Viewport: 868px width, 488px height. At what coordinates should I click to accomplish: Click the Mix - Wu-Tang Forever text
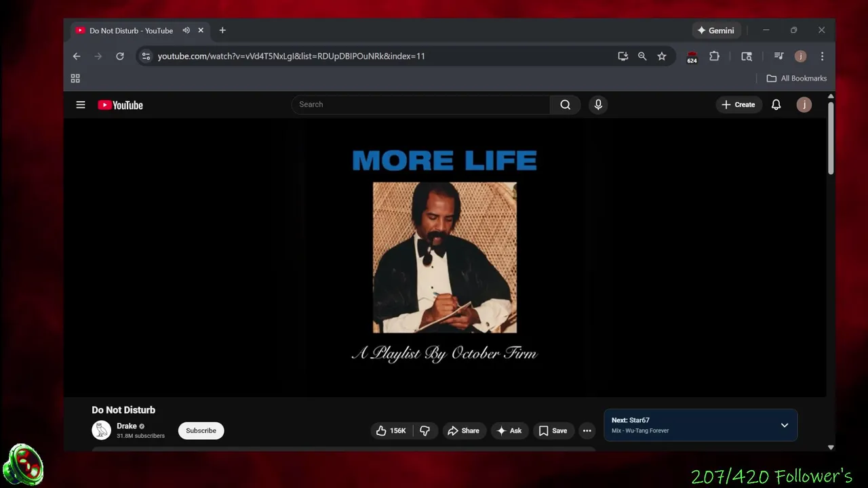point(640,431)
